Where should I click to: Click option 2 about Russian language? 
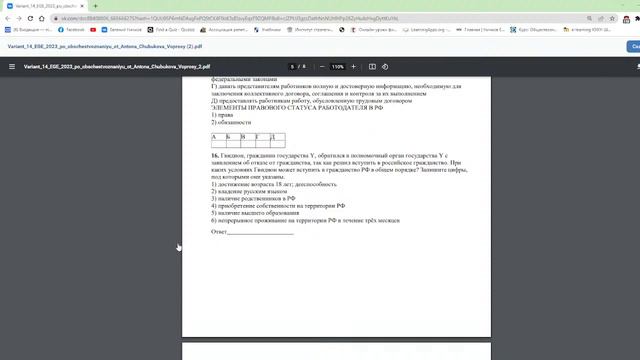(x=249, y=191)
